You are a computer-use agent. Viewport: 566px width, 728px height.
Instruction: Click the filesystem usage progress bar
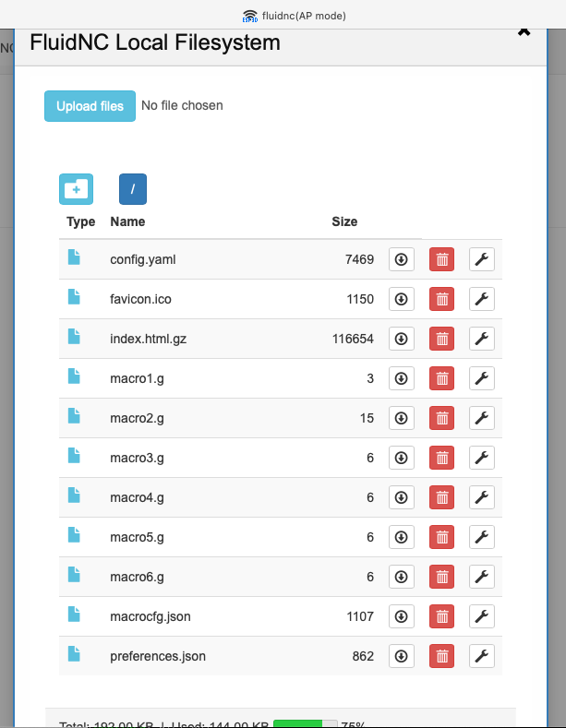[306, 723]
